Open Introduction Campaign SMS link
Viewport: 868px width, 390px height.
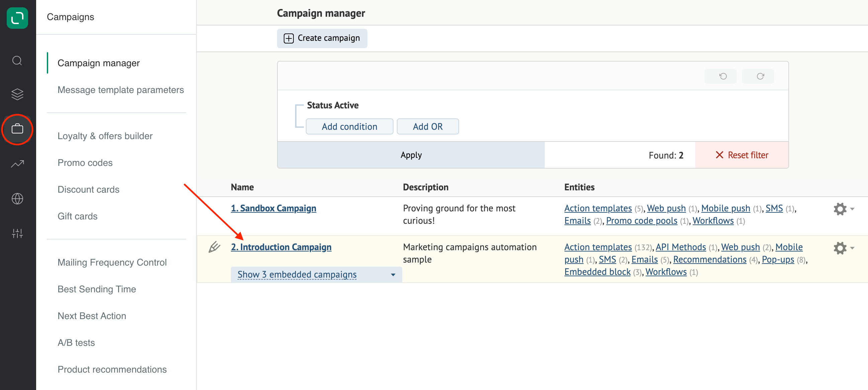pos(607,259)
